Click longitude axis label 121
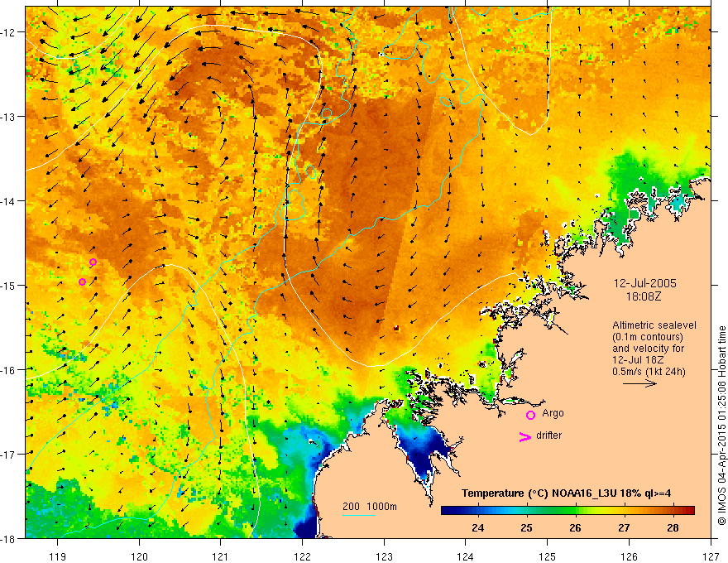Image resolution: width=728 pixels, height=563 pixels. pyautogui.click(x=221, y=556)
